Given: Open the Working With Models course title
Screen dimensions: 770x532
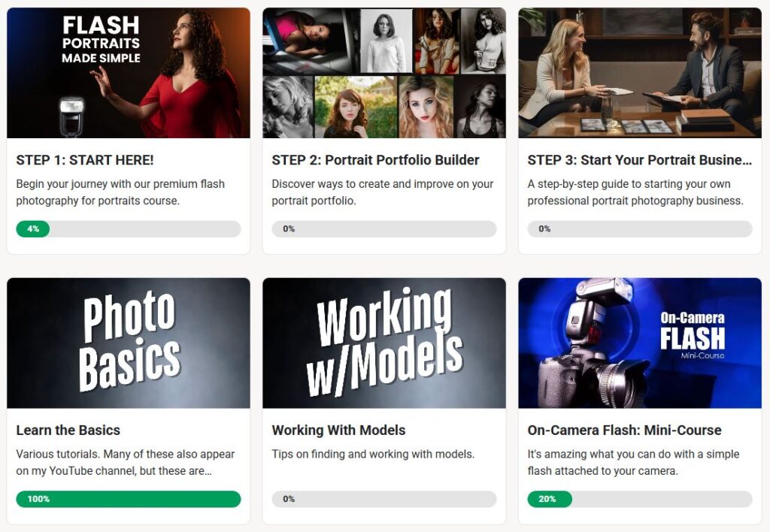Looking at the screenshot, I should (339, 431).
